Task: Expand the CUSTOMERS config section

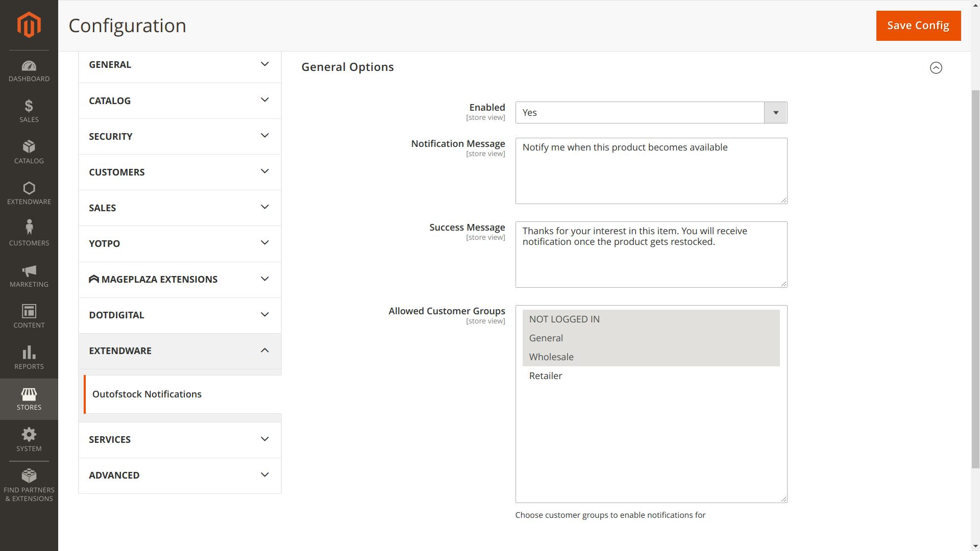Action: [180, 172]
